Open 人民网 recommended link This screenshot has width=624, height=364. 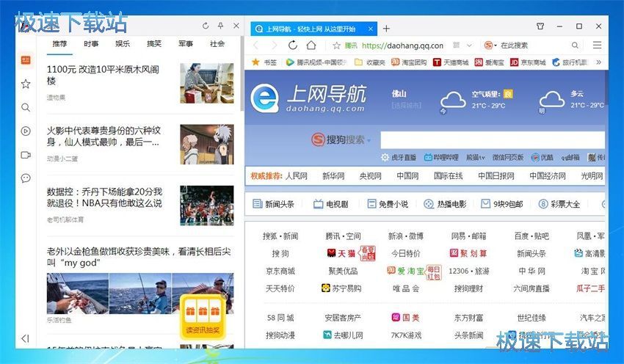297,176
